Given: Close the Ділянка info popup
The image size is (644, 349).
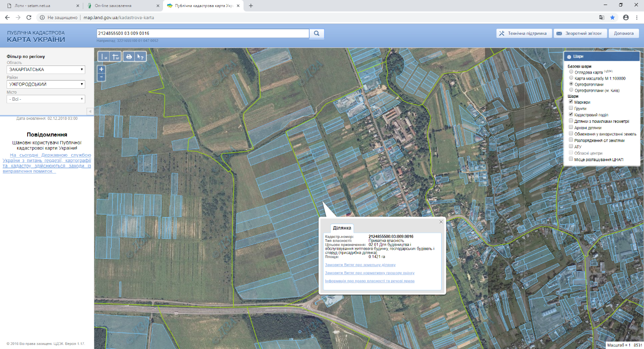Looking at the screenshot, I should pos(441,222).
